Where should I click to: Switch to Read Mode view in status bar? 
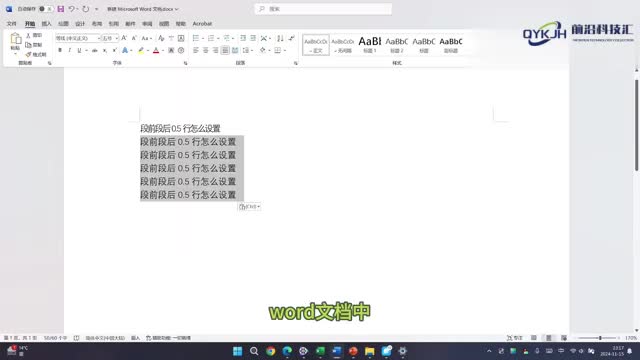pyautogui.click(x=534, y=338)
